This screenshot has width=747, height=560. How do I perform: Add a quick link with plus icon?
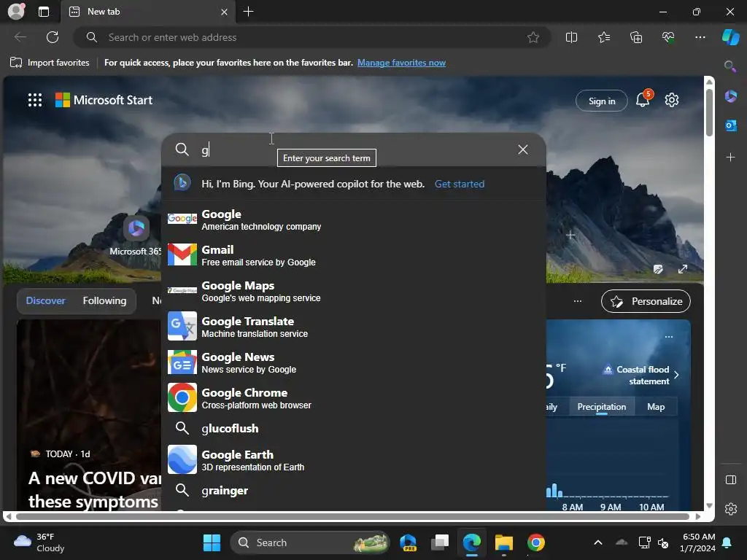coord(570,236)
